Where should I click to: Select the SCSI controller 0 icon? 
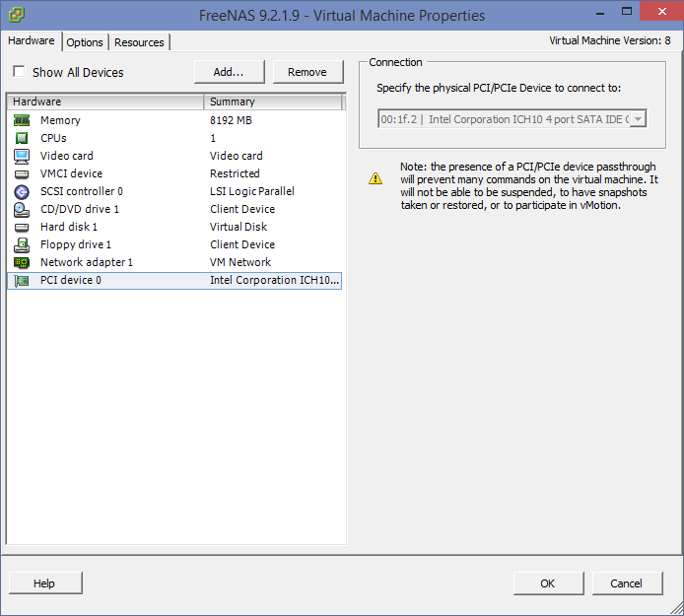22,191
